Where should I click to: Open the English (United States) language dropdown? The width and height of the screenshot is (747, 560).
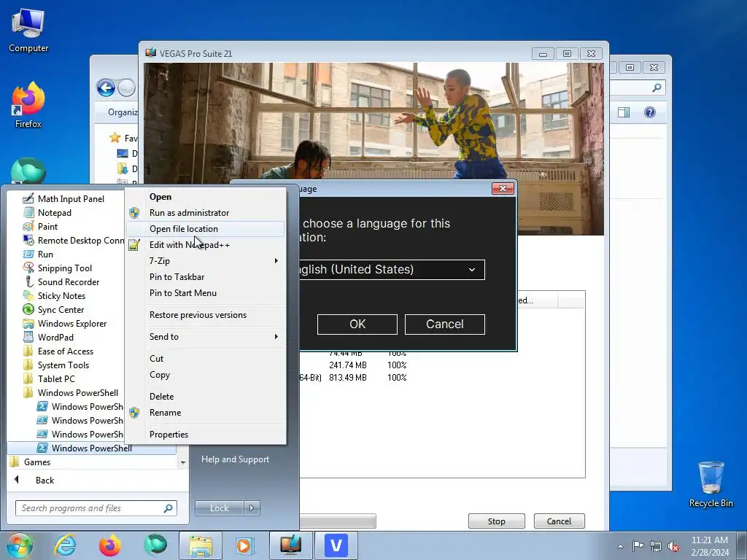tap(392, 270)
